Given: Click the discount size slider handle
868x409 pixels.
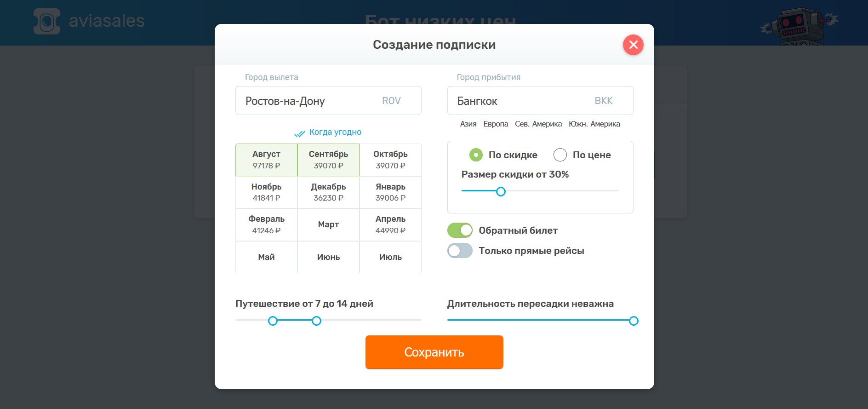Looking at the screenshot, I should coord(501,191).
